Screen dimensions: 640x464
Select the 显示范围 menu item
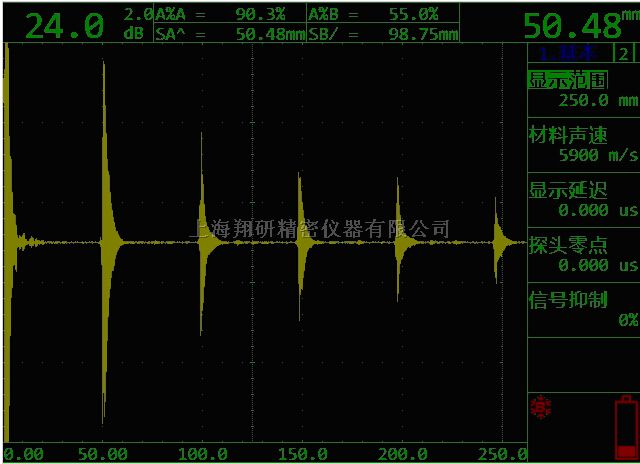pos(567,80)
